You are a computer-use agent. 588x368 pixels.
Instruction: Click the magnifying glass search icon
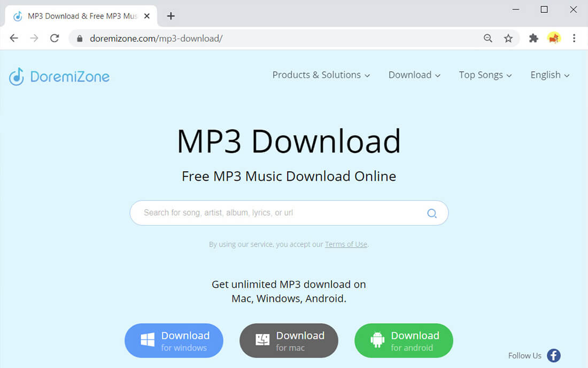coord(431,213)
